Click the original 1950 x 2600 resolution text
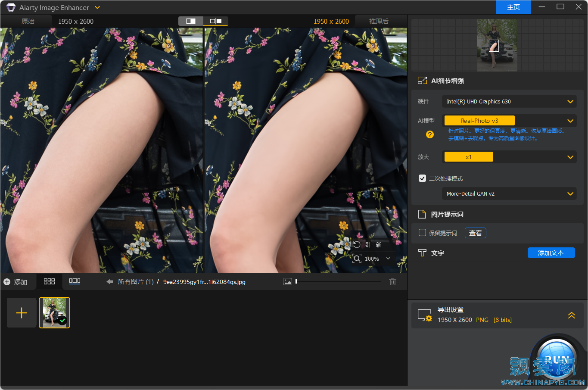 pos(76,21)
